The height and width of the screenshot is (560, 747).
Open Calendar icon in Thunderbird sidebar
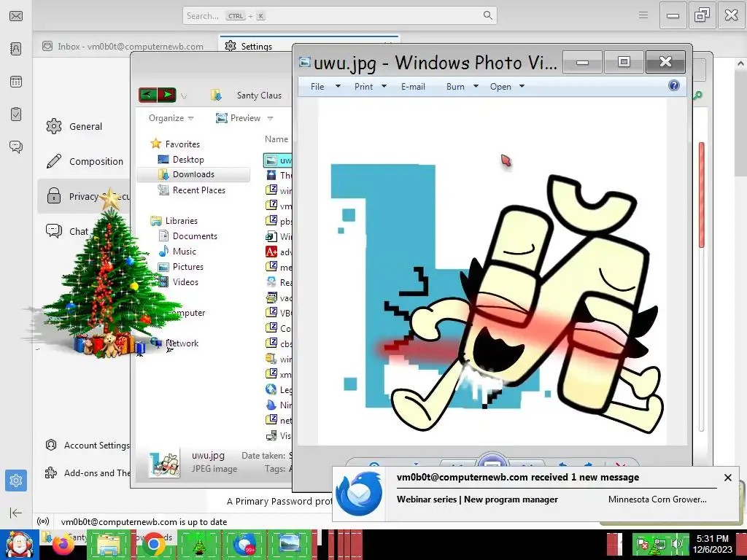pyautogui.click(x=16, y=82)
